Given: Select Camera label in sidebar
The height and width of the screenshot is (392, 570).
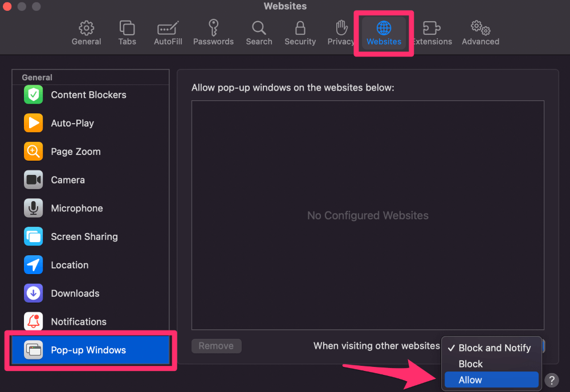Looking at the screenshot, I should click(x=68, y=180).
